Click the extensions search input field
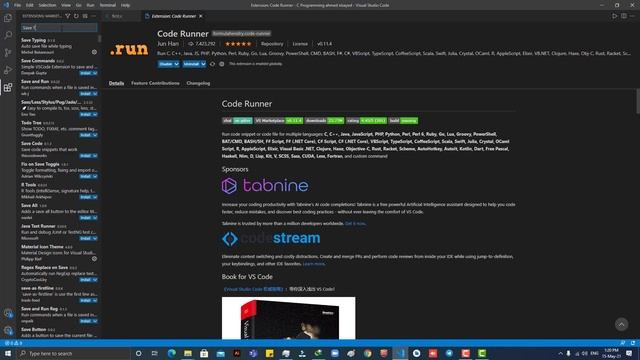Viewport: 640px width, 360px height. [x=59, y=28]
